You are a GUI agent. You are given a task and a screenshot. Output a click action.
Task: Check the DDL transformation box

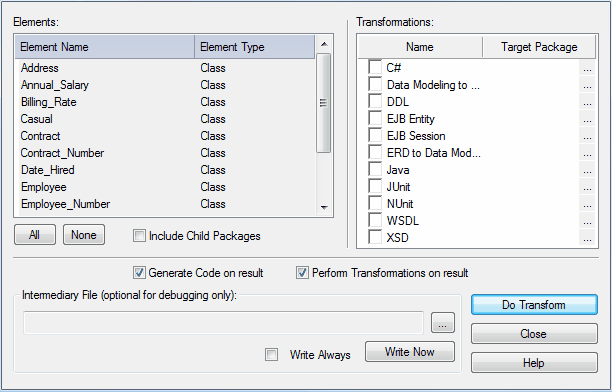tap(375, 101)
